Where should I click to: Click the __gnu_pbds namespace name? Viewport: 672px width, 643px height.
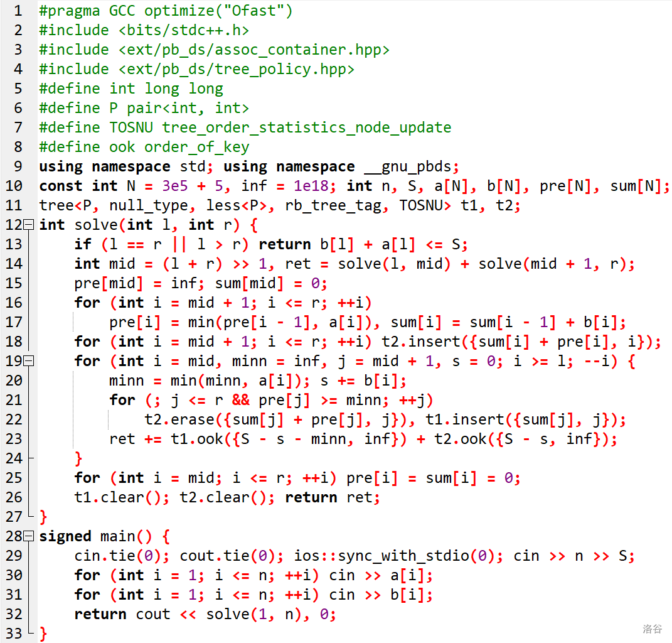click(408, 166)
